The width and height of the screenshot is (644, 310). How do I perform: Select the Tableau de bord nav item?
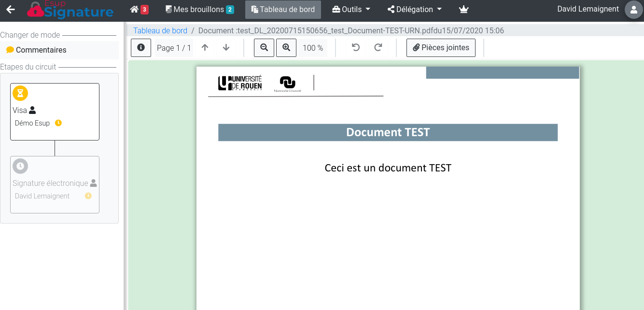coord(283,10)
